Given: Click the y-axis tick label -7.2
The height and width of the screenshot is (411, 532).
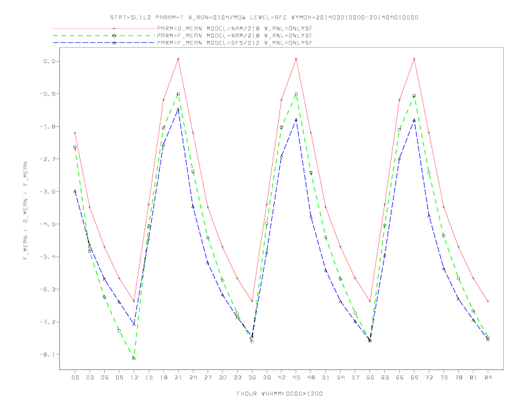Looking at the screenshot, I should click(47, 322).
